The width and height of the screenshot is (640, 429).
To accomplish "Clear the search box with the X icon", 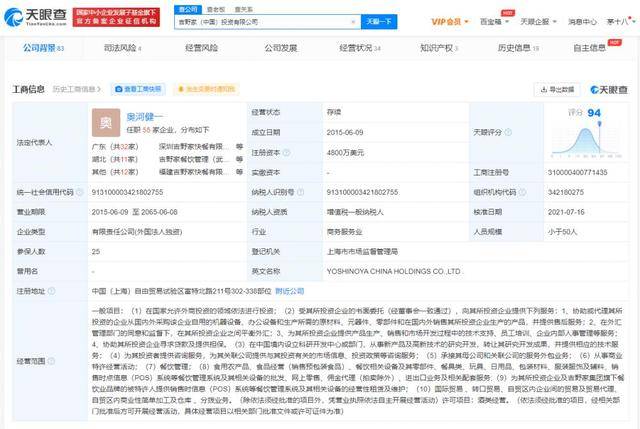I will click(x=353, y=22).
